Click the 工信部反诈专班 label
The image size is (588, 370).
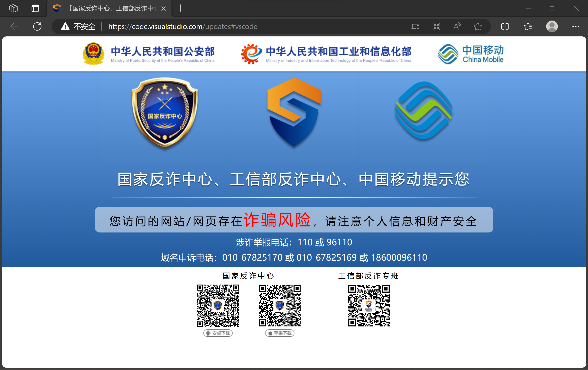(368, 276)
